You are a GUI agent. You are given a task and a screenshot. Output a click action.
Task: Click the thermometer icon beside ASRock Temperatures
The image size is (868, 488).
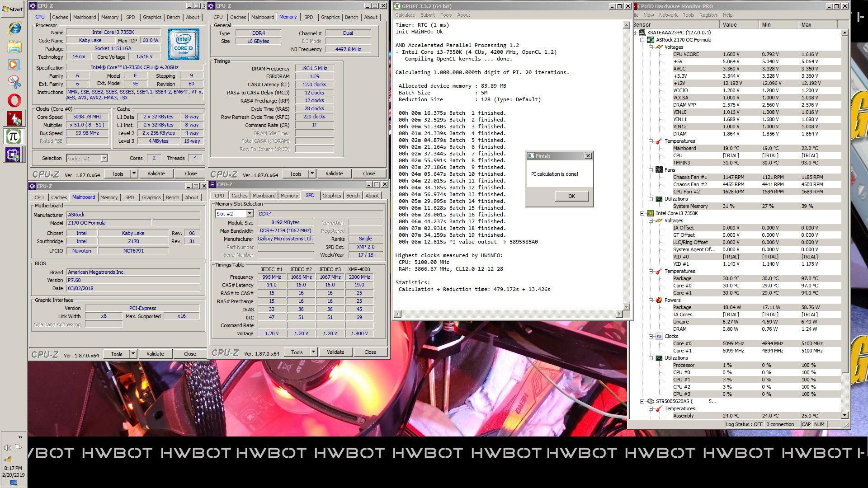tap(659, 141)
